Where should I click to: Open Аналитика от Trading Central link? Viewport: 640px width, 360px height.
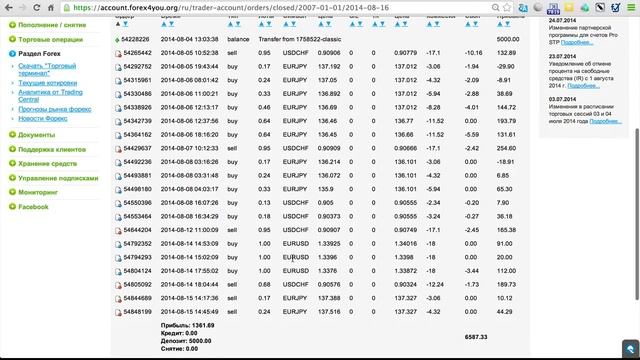(x=50, y=96)
